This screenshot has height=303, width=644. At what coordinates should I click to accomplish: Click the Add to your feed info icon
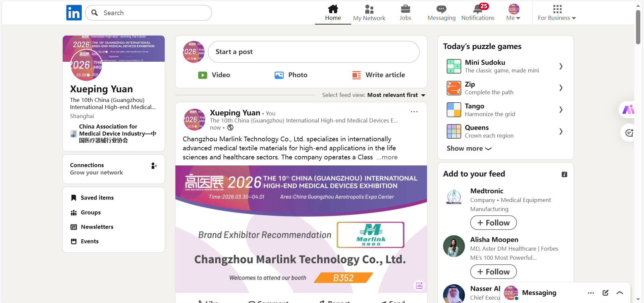point(564,174)
